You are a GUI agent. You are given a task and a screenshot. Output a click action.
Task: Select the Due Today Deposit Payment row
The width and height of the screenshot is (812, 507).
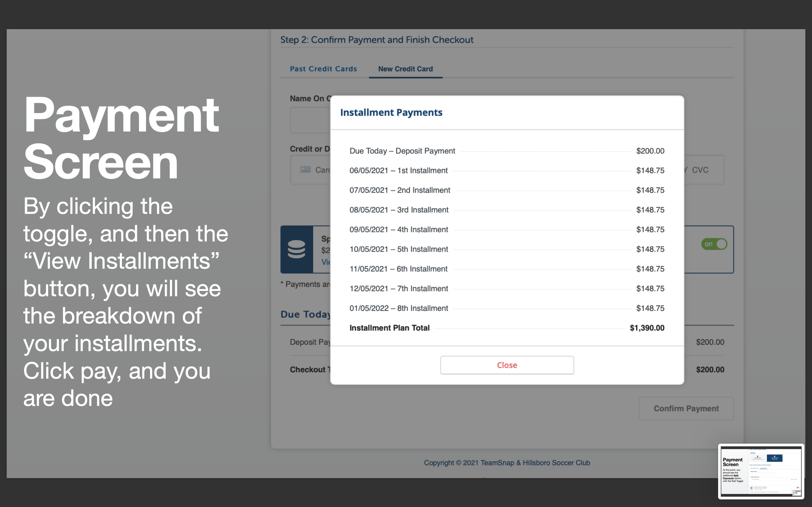pyautogui.click(x=402, y=151)
